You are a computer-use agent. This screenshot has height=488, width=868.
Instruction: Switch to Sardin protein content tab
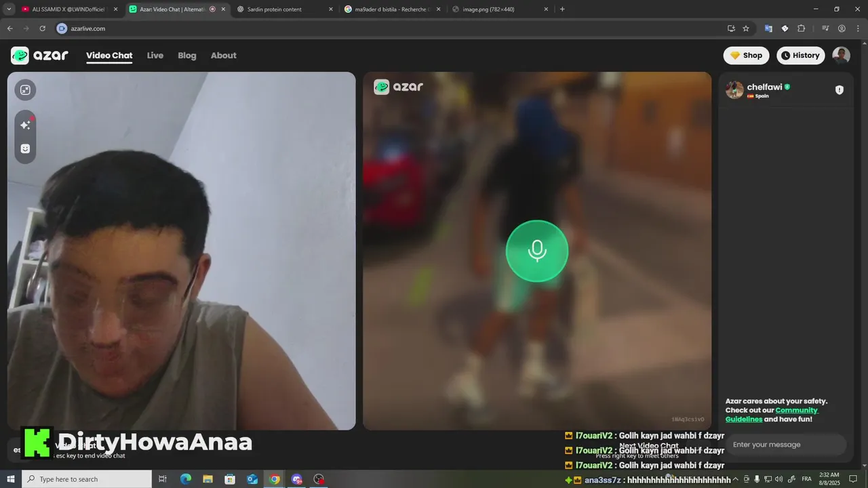285,9
